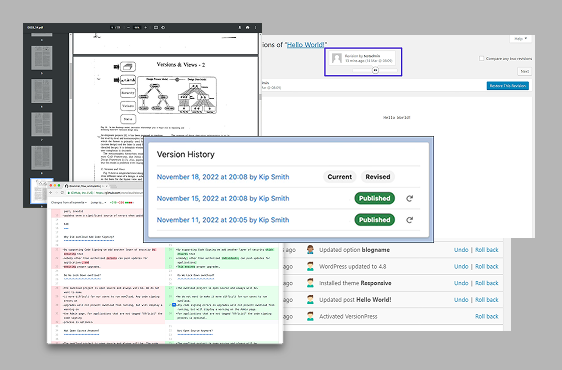Click avatar beside Updated post Hello World!
Viewport: 562px width, 370px height.
[x=310, y=299]
